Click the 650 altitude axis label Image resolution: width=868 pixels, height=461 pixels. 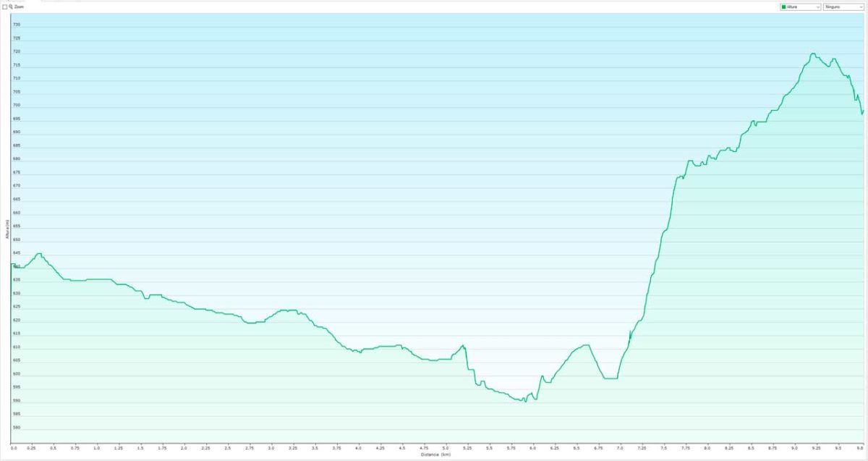coord(17,240)
